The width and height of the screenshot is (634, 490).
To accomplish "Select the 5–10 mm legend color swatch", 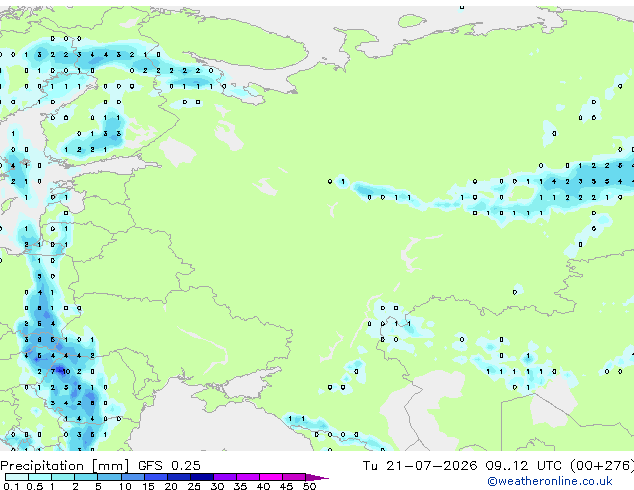I will point(109,477).
